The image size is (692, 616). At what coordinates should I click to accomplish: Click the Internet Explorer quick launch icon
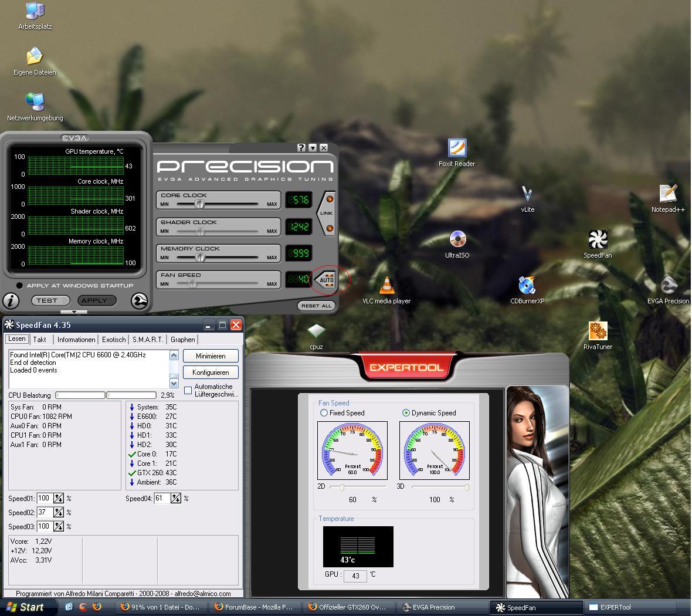pos(69,607)
